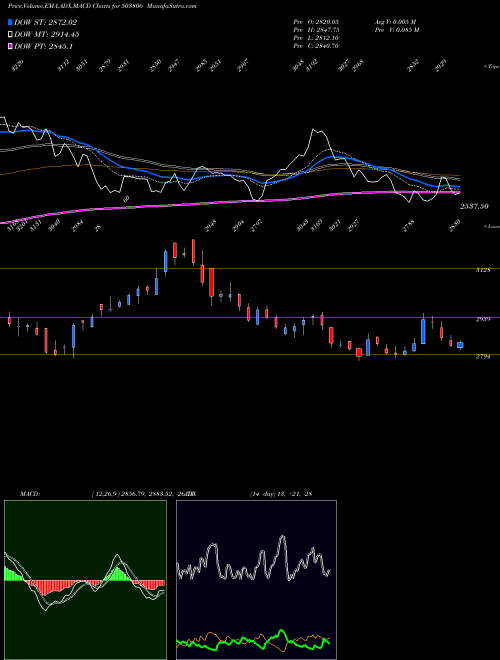
Task: Click the Pre C: 2840.70 value
Action: click(x=316, y=46)
